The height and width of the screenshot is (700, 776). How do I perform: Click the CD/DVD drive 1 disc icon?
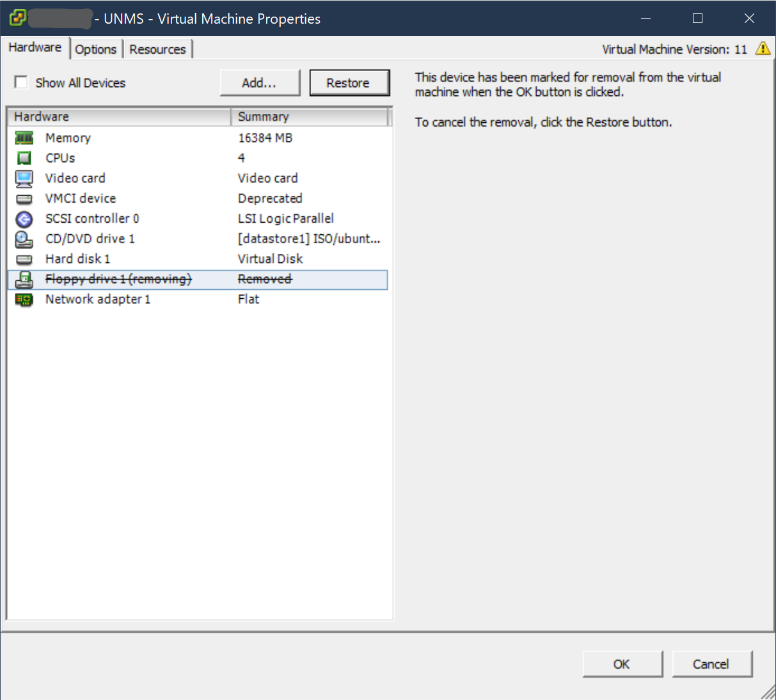tap(24, 239)
